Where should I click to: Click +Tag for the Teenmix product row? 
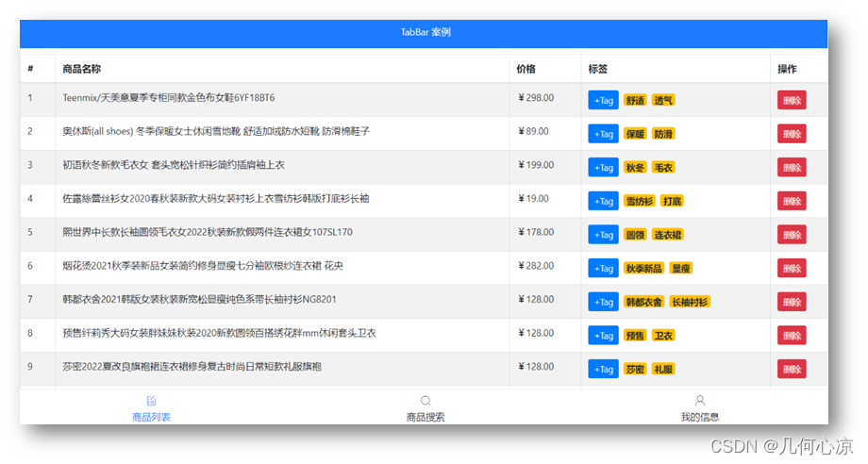point(604,100)
